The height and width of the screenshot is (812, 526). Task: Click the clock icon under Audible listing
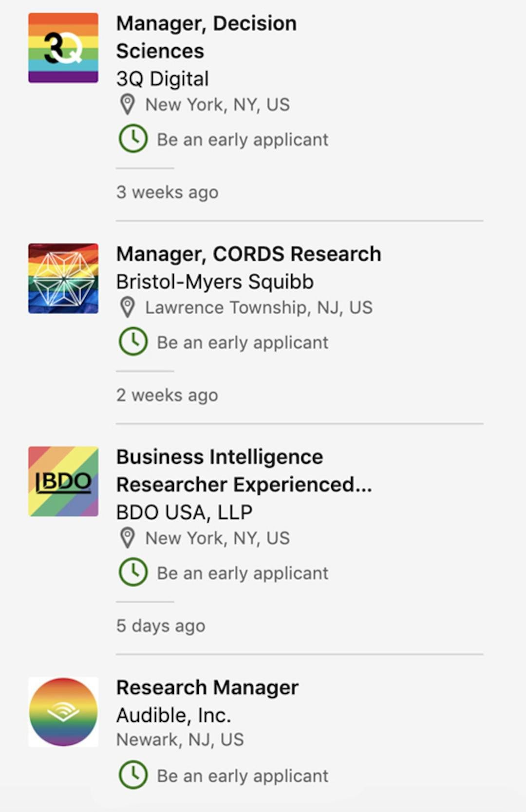133,775
